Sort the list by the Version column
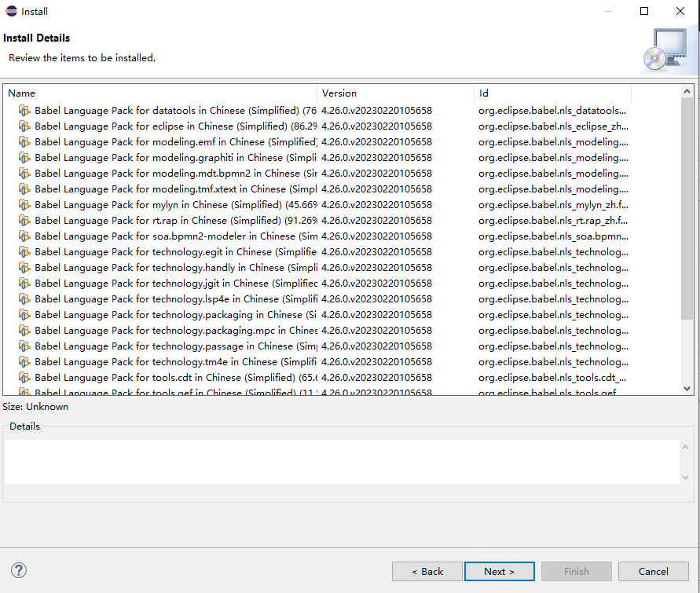This screenshot has height=593, width=700. coord(395,93)
